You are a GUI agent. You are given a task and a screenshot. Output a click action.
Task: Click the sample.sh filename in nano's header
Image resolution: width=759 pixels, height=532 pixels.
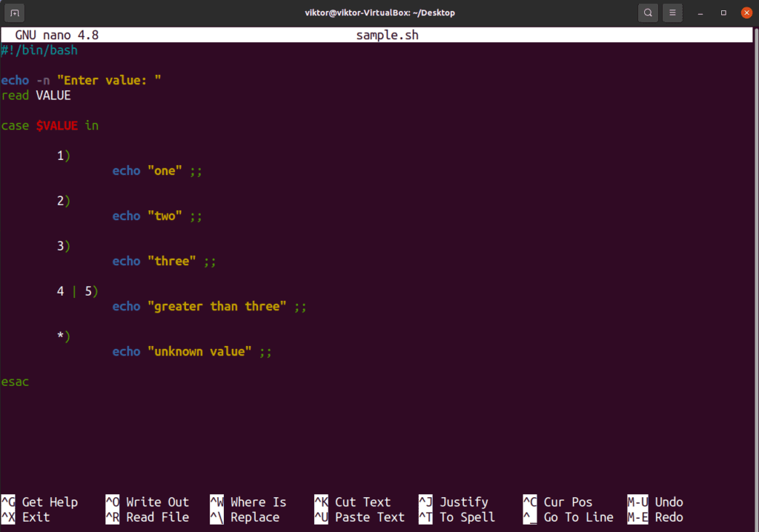pos(387,34)
